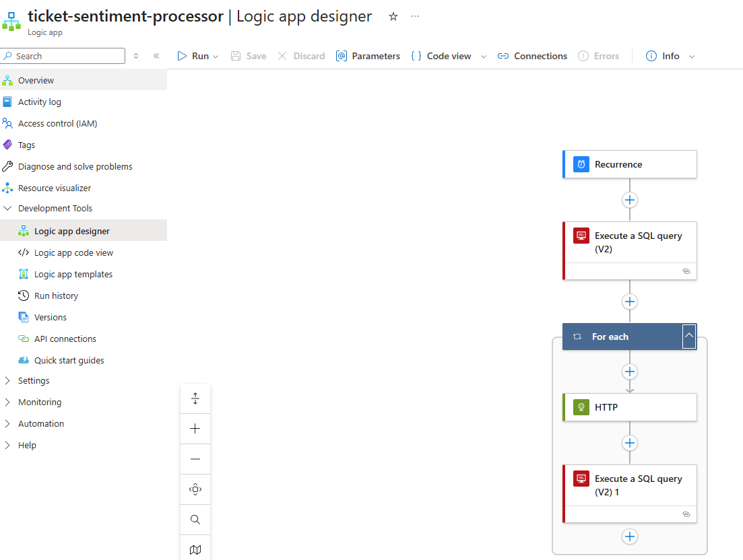Star ticket-sentiment-processor as favorite
Image resolution: width=743 pixels, height=560 pixels.
click(x=393, y=16)
